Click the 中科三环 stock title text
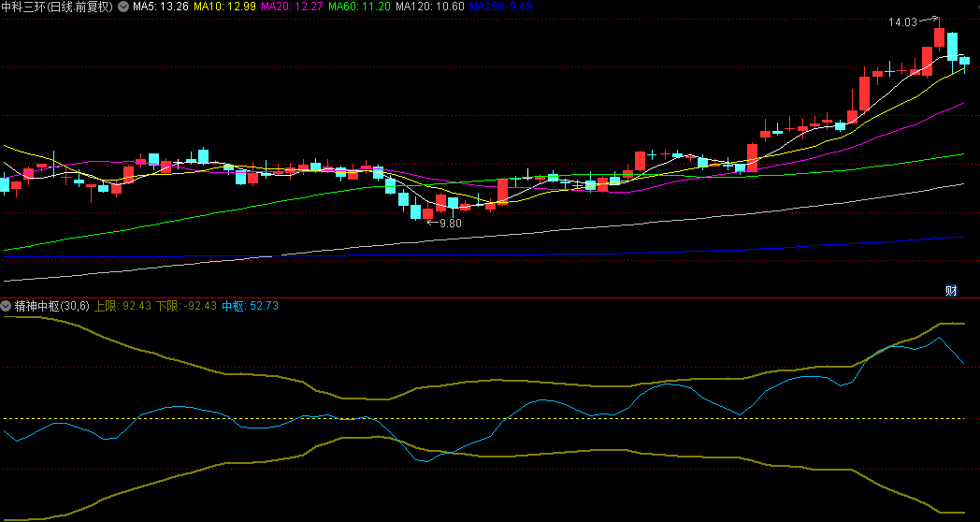 click(22, 7)
